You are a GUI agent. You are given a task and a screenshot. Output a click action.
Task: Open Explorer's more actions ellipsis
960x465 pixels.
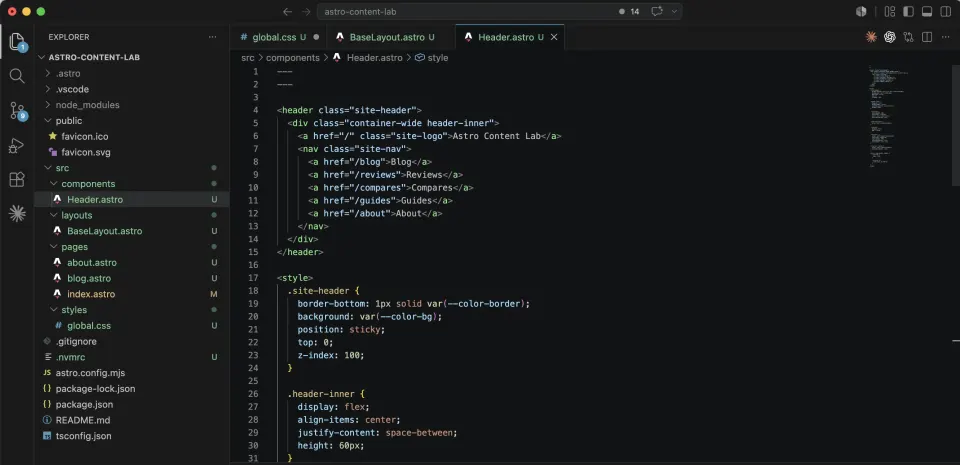point(212,37)
